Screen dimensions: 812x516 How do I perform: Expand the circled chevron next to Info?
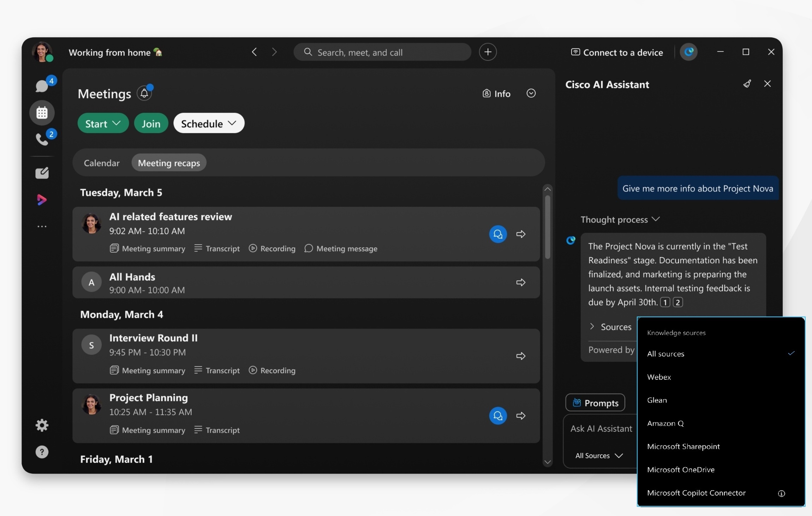pyautogui.click(x=531, y=93)
